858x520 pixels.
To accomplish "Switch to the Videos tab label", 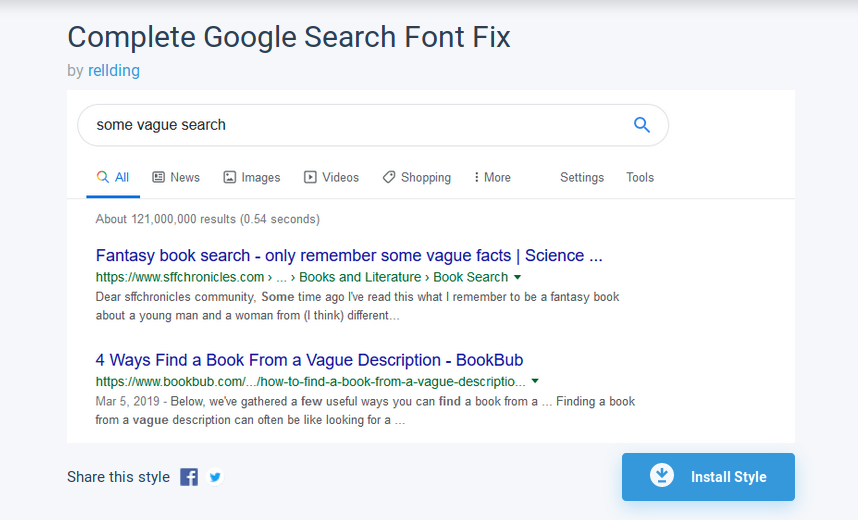I will 340,177.
